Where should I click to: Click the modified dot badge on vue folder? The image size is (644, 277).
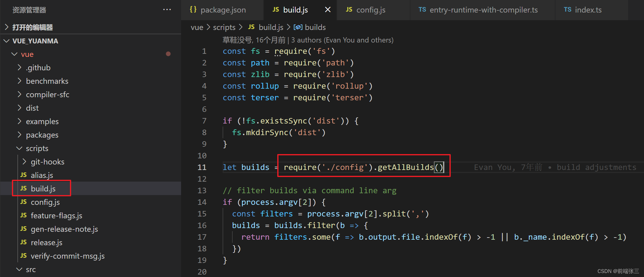[168, 54]
